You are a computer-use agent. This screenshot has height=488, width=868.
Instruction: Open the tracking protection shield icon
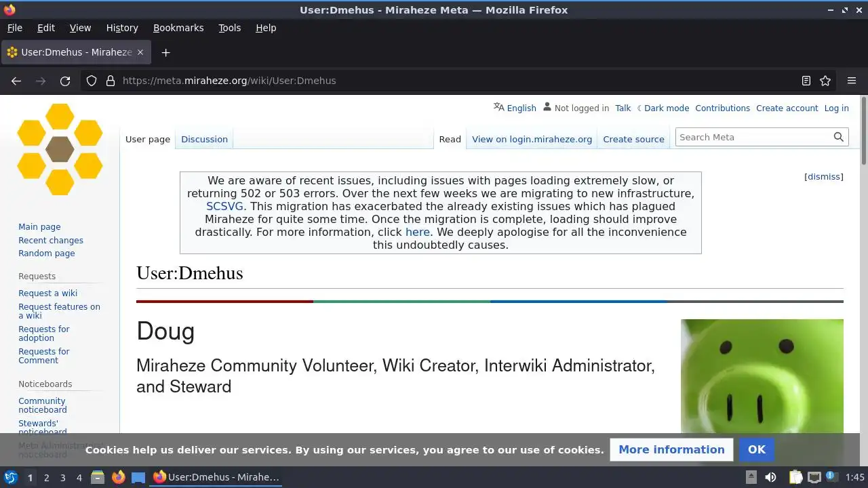point(92,81)
